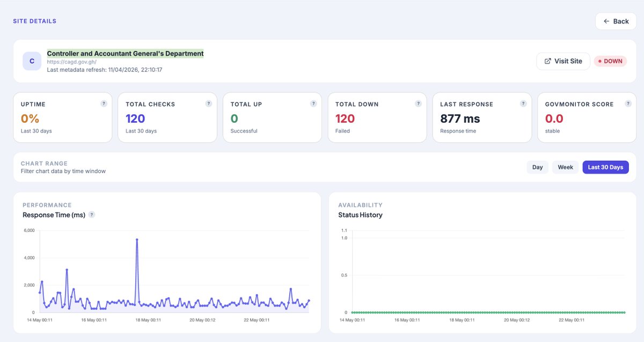Select the Last 30 Days chart range

point(605,167)
